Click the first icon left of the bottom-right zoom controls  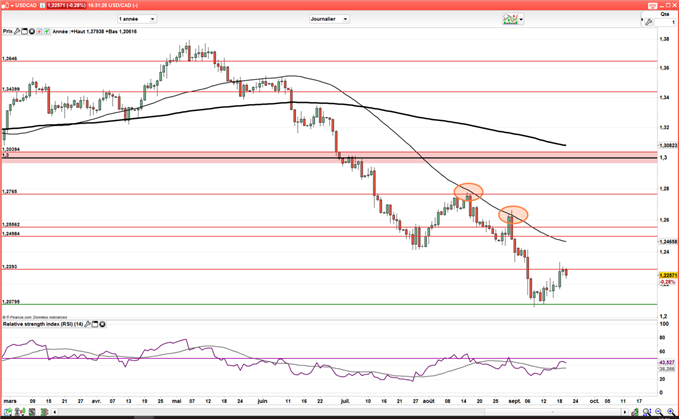coord(635,412)
